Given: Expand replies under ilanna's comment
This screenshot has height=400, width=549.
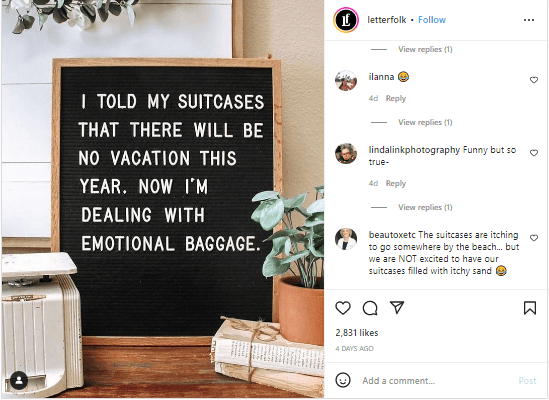Looking at the screenshot, I should (x=425, y=122).
